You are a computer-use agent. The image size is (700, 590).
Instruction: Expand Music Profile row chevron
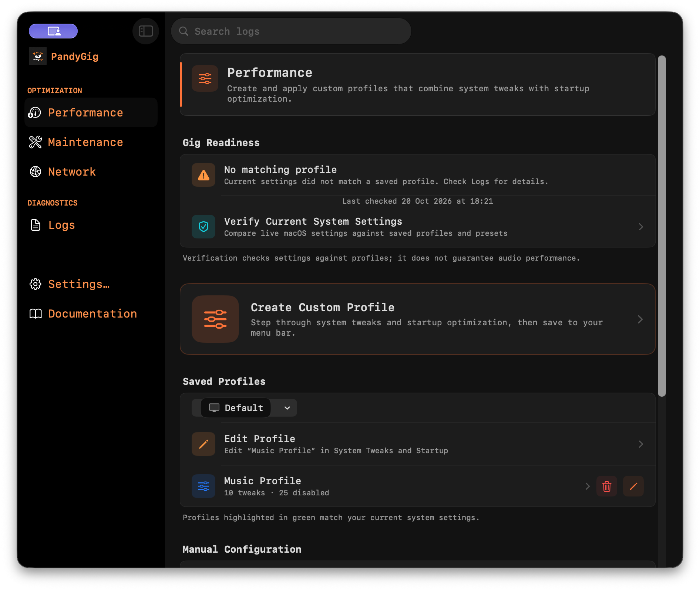pyautogui.click(x=588, y=486)
